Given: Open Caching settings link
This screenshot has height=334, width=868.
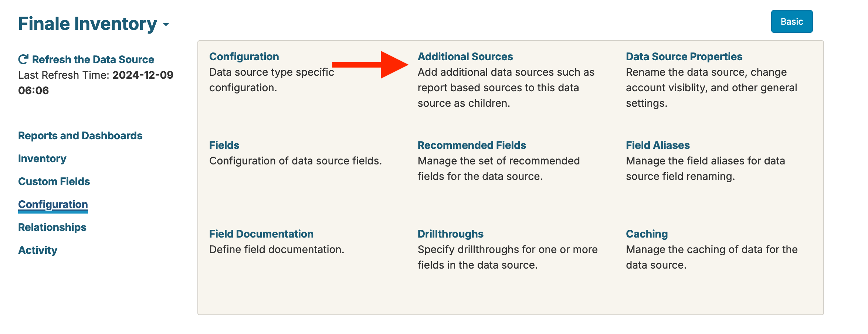Looking at the screenshot, I should point(647,234).
